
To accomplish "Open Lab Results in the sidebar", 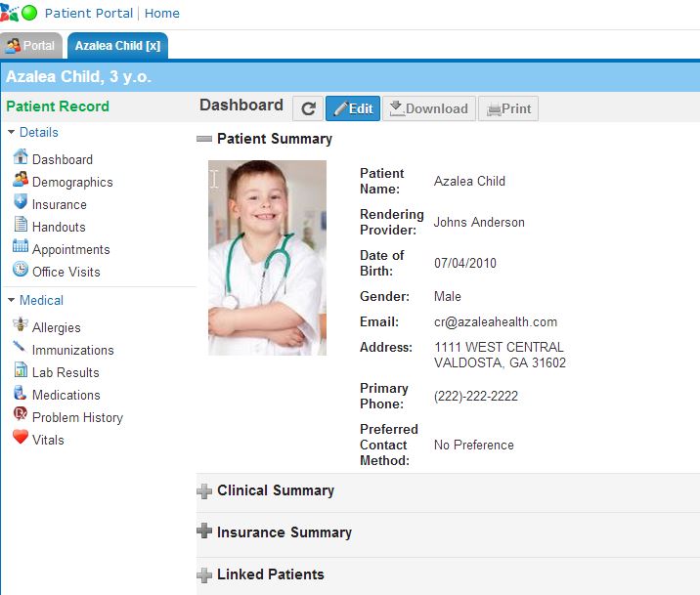I will click(66, 372).
